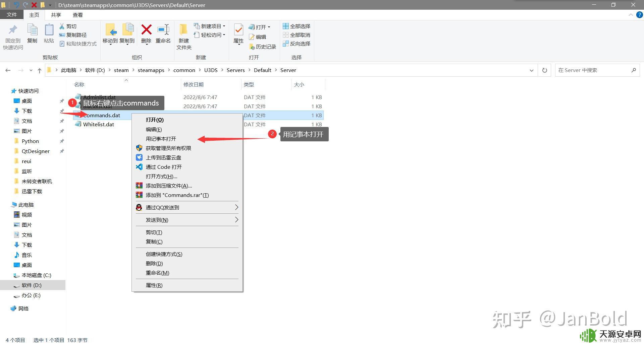This screenshot has width=644, height=345.
Task: Click the Copy ribbon icon
Action: 32,30
